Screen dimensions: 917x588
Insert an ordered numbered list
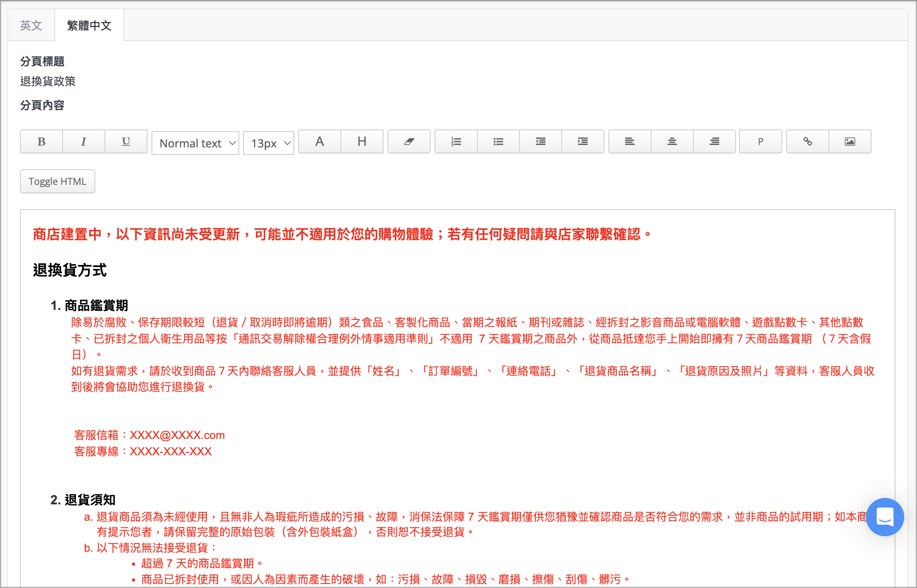click(x=456, y=141)
